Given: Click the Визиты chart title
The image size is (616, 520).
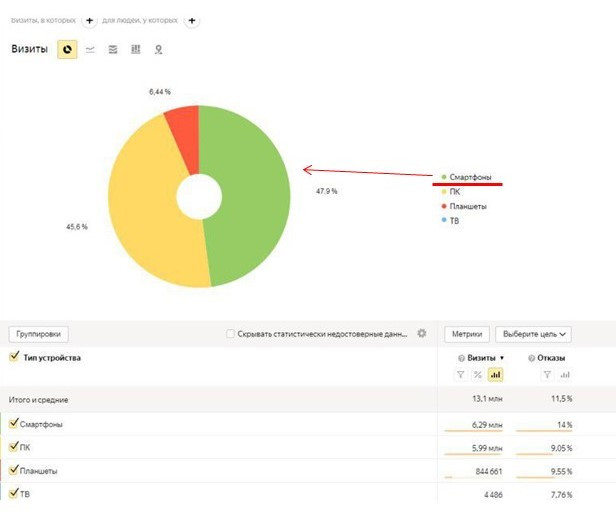Looking at the screenshot, I should [29, 49].
